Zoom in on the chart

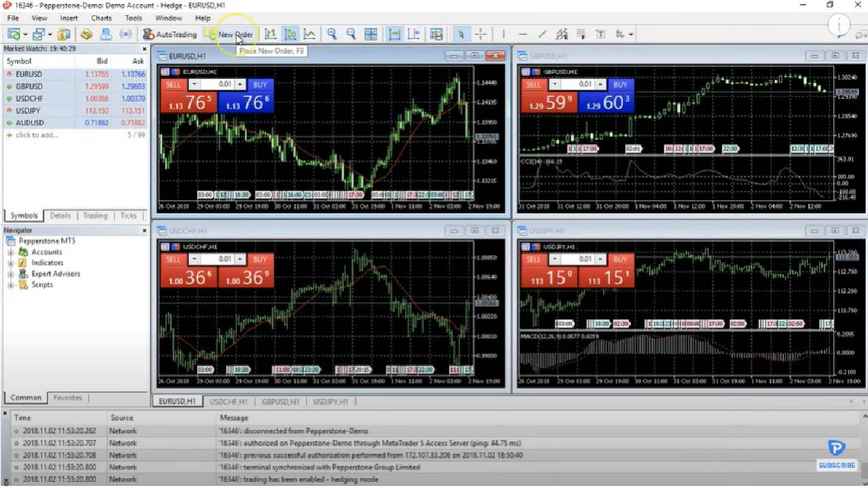[x=332, y=34]
